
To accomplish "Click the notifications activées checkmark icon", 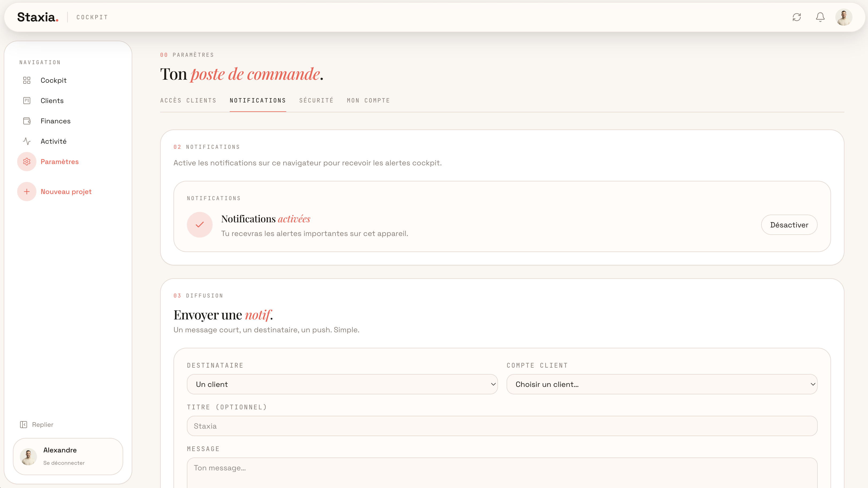I will coord(200,225).
